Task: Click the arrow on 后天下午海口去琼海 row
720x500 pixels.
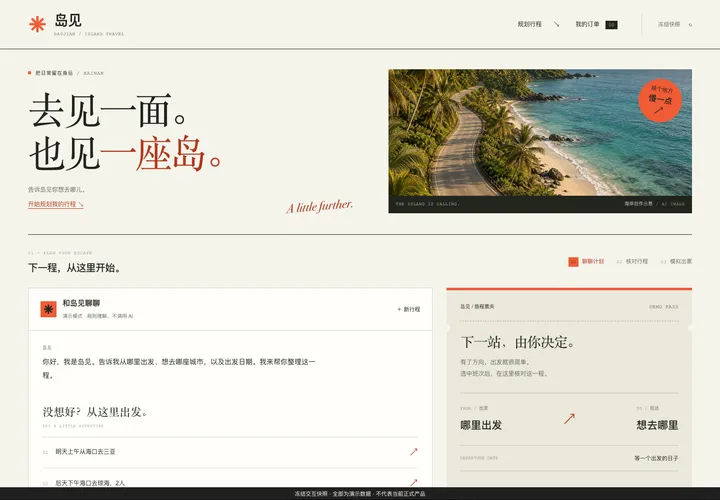Action: point(414,483)
